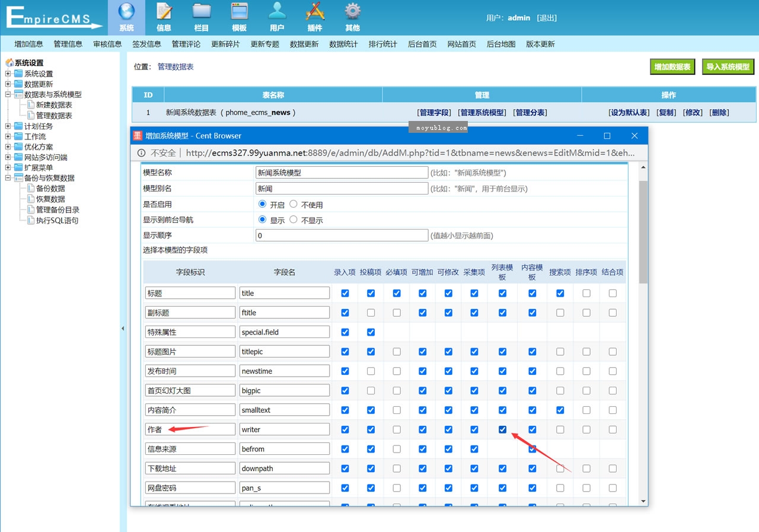The image size is (759, 532).
Task: Open the 数据更新 menu item
Action: [x=304, y=43]
